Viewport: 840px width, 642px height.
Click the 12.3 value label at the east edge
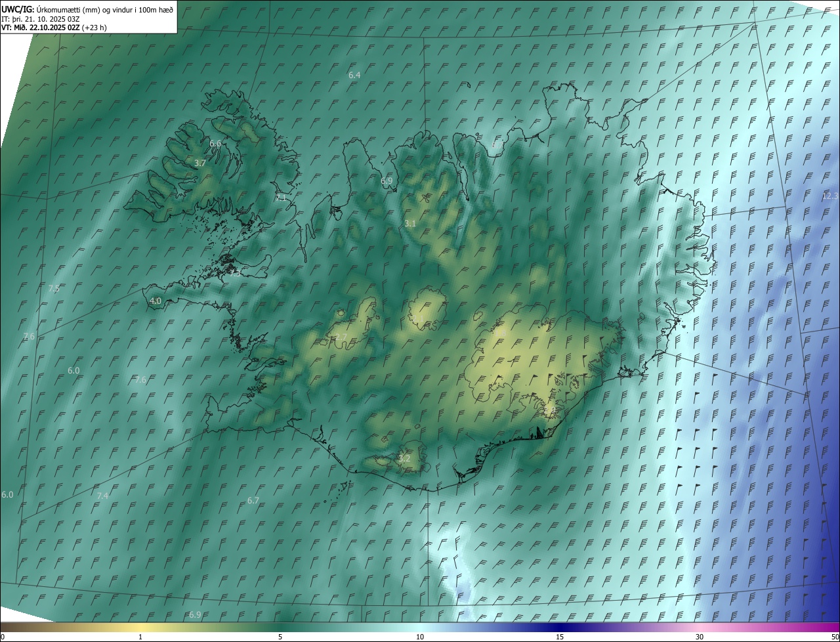[830, 196]
